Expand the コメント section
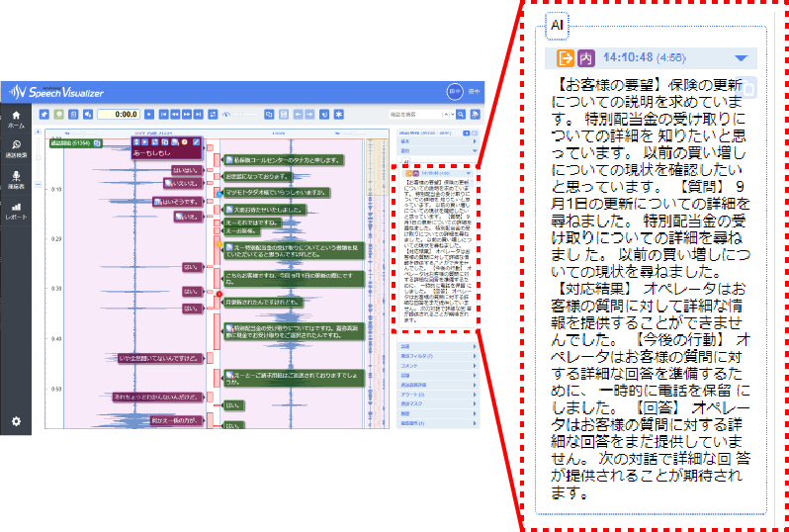The height and width of the screenshot is (532, 789). tap(437, 366)
